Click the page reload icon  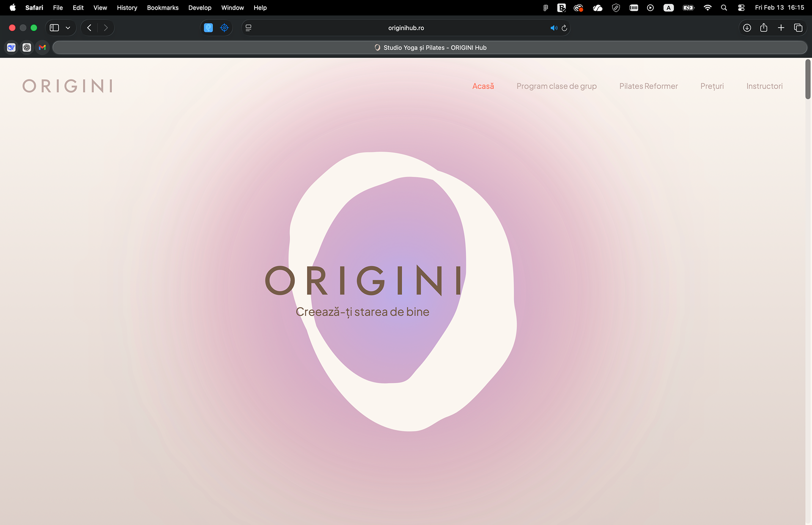click(564, 28)
